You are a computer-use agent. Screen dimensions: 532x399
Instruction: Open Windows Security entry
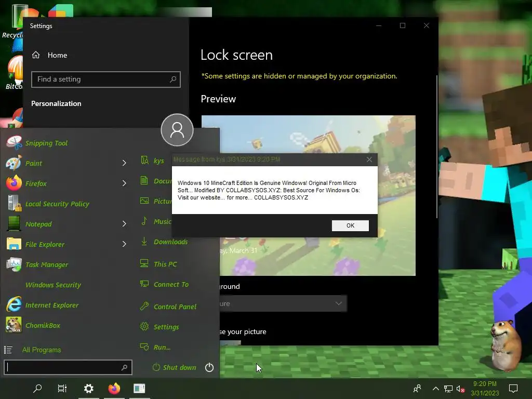(x=53, y=285)
